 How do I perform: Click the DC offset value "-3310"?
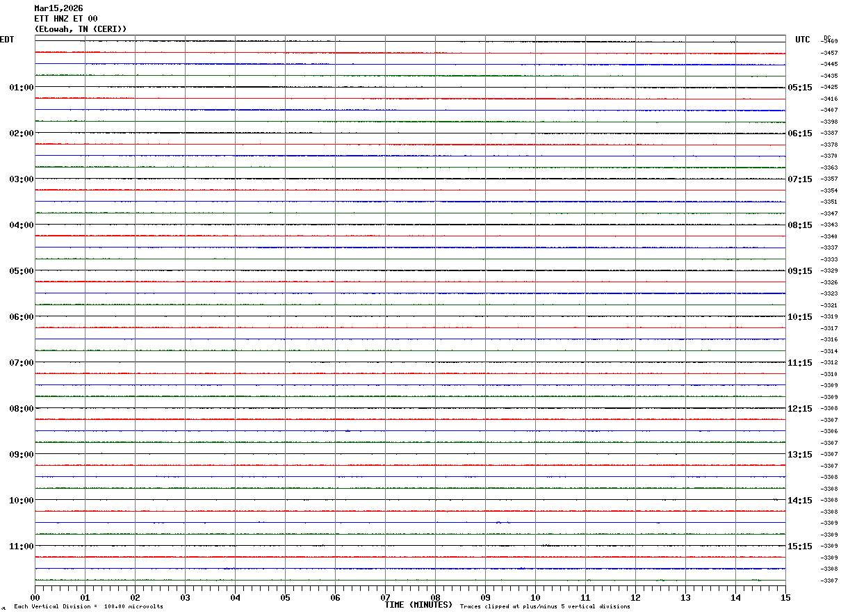point(828,374)
